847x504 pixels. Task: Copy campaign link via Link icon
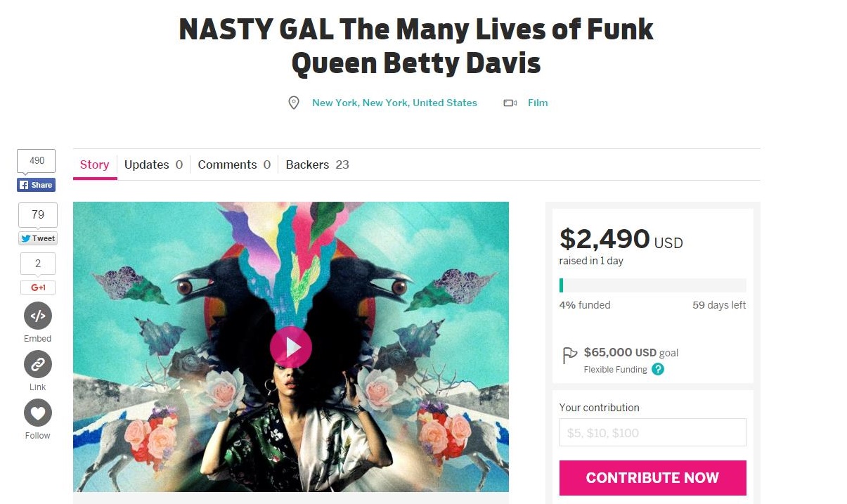click(38, 364)
